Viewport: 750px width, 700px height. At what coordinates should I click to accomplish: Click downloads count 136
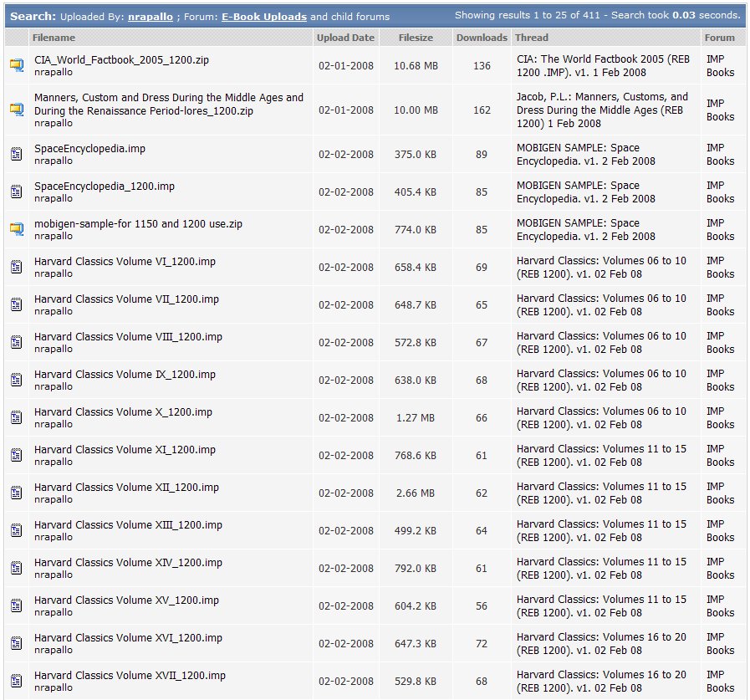coord(482,66)
